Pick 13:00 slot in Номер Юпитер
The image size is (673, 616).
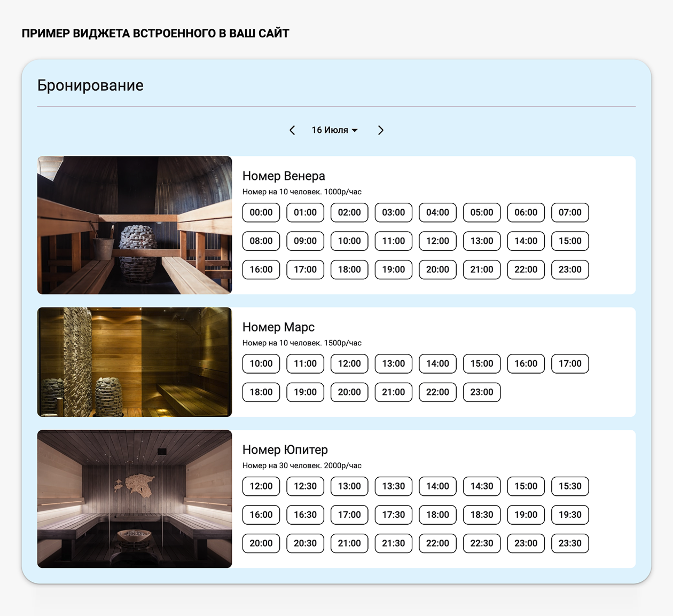(349, 486)
